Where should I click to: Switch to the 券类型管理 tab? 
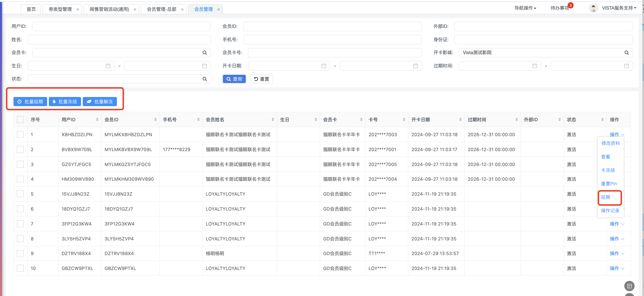[60, 9]
